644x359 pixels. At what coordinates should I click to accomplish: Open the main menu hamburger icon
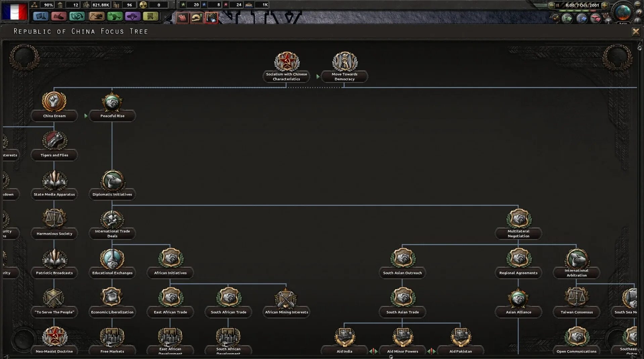point(638,4)
